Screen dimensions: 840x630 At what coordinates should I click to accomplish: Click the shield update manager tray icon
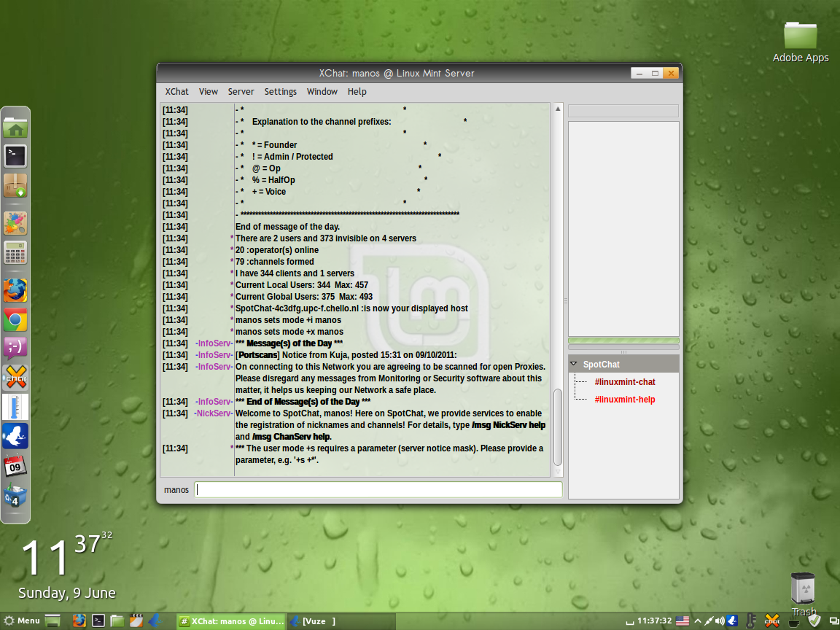pos(814,621)
